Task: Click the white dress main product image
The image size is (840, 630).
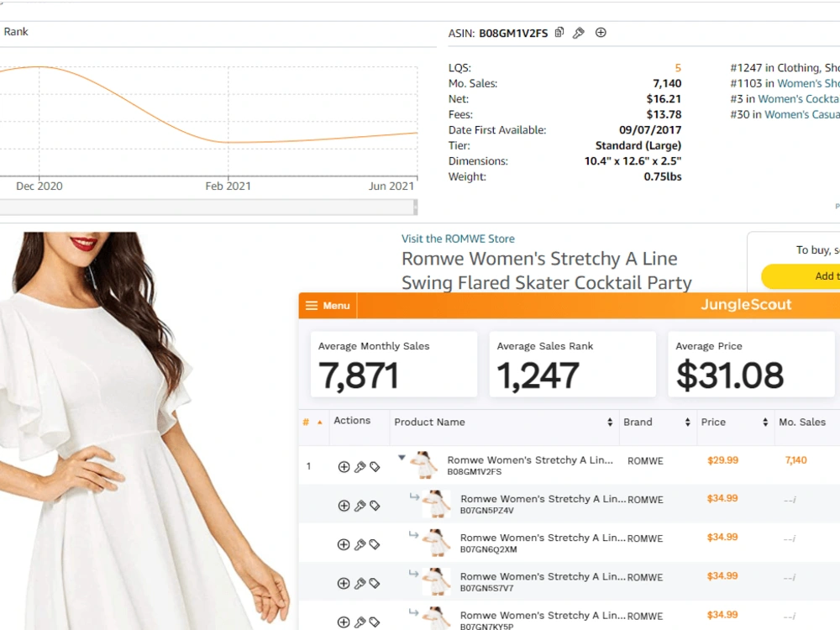Action: coord(144,431)
